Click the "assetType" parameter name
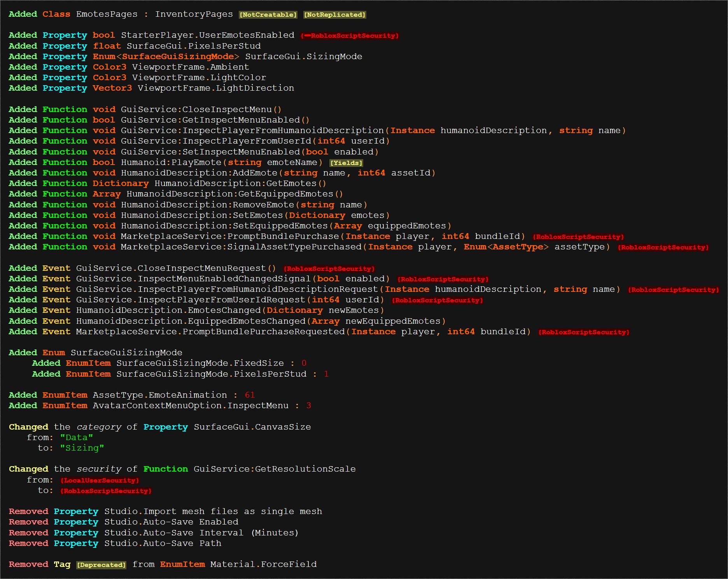Image resolution: width=728 pixels, height=579 pixels. pyautogui.click(x=579, y=247)
